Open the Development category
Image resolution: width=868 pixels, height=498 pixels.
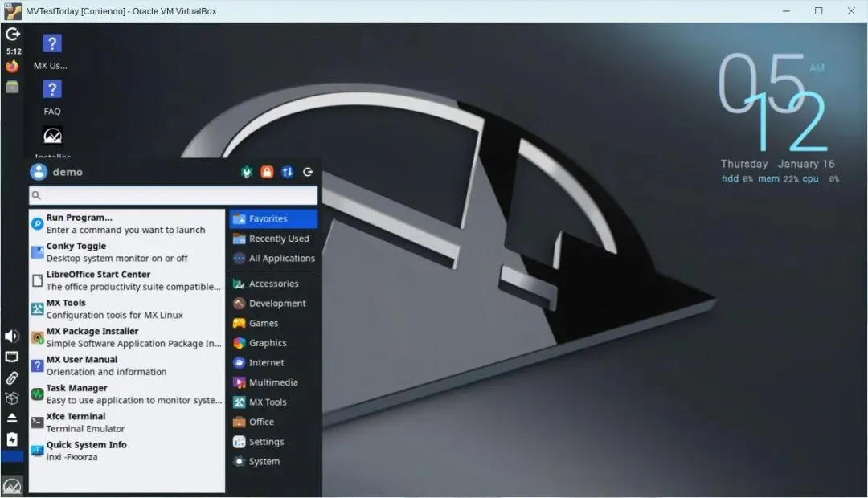273,304
